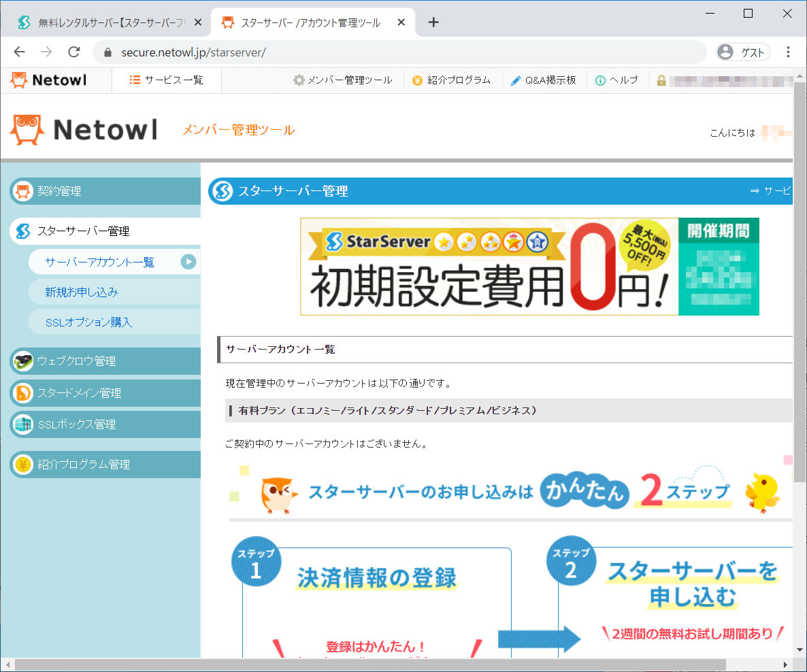
Task: Click the vertical scrollbar thumb
Action: pyautogui.click(x=800, y=282)
